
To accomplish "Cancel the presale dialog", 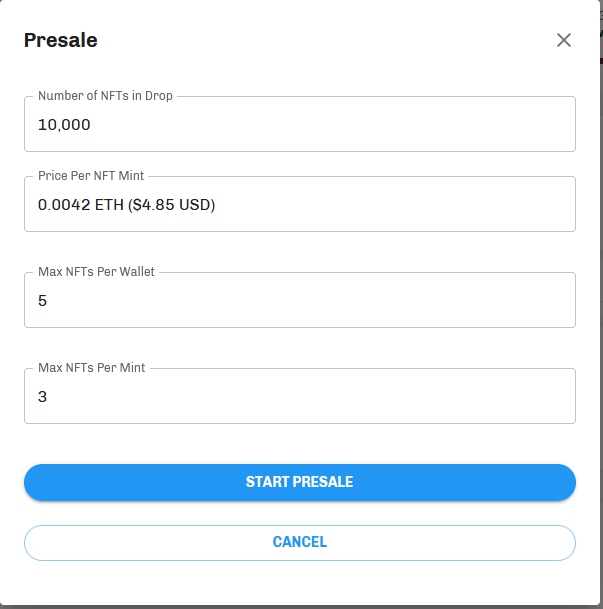I will [x=300, y=543].
